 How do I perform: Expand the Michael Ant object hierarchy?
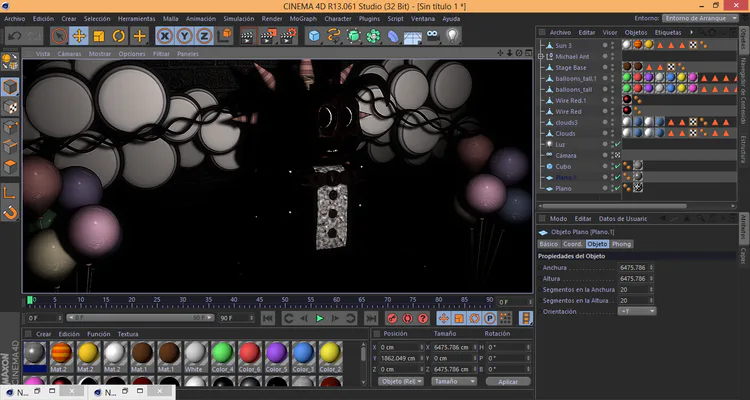[x=542, y=56]
